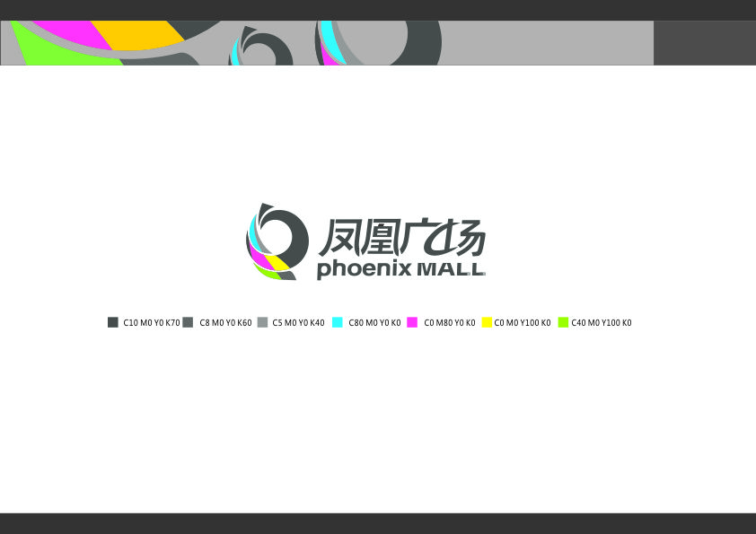The image size is (756, 534).
Task: Click the dark gray C10 M0 Y0 K70 swatch
Action: [x=113, y=322]
